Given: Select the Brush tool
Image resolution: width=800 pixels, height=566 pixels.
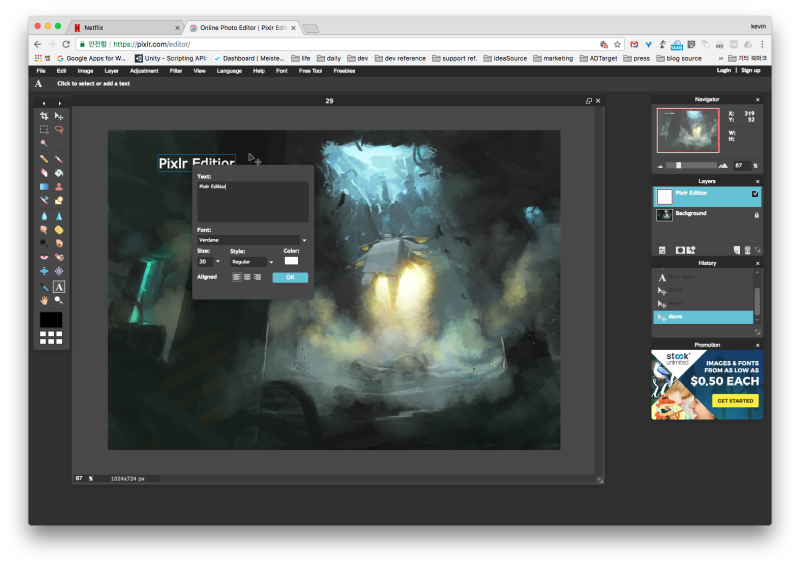Looking at the screenshot, I should click(x=59, y=159).
